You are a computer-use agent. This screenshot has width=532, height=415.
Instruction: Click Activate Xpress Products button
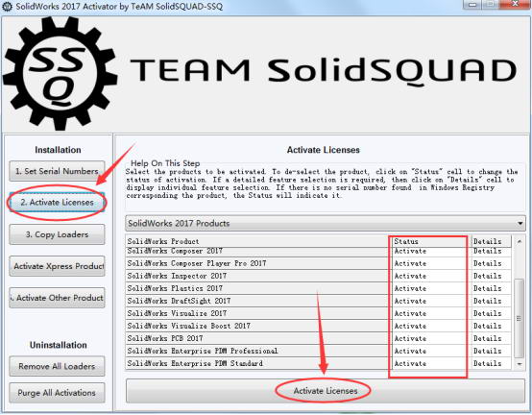point(57,266)
